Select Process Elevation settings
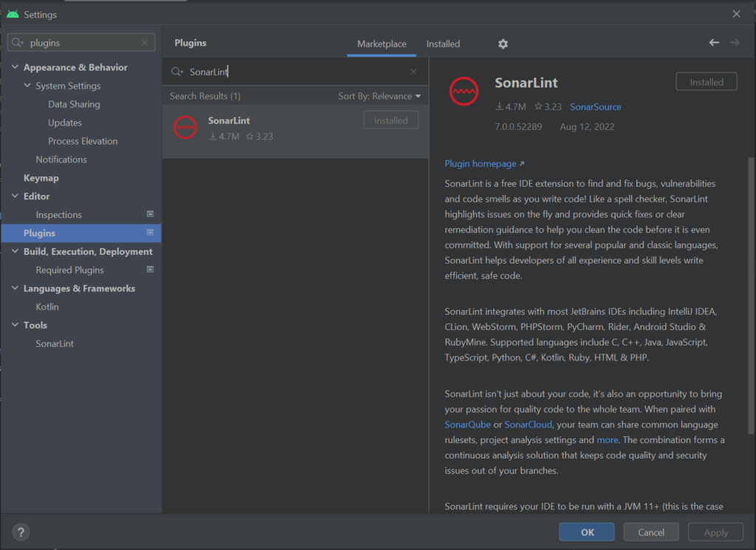 (83, 141)
